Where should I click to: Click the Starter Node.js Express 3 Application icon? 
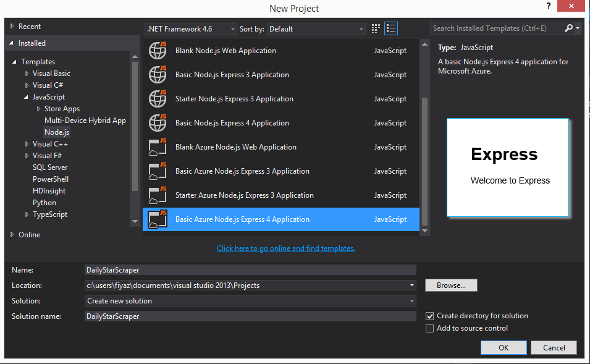[158, 99]
